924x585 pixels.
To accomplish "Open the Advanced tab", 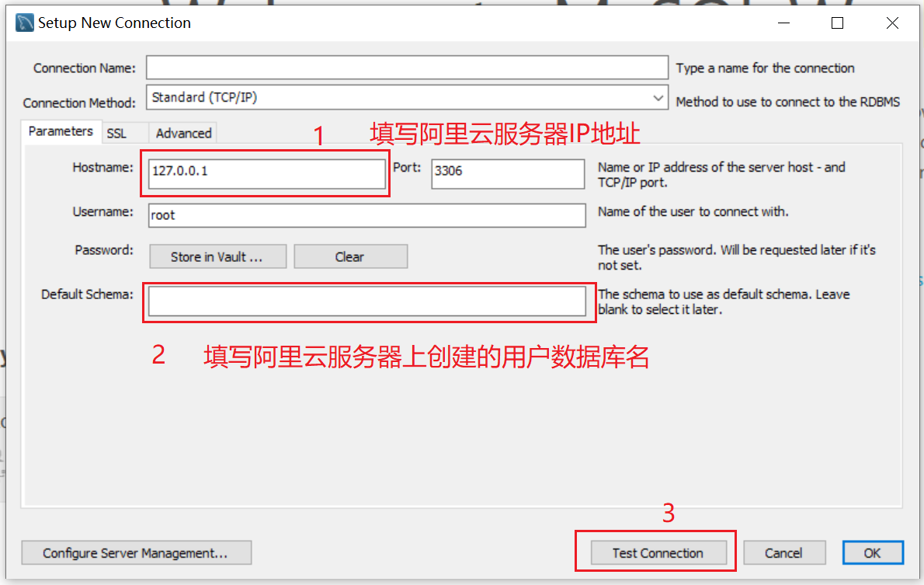I will [183, 134].
